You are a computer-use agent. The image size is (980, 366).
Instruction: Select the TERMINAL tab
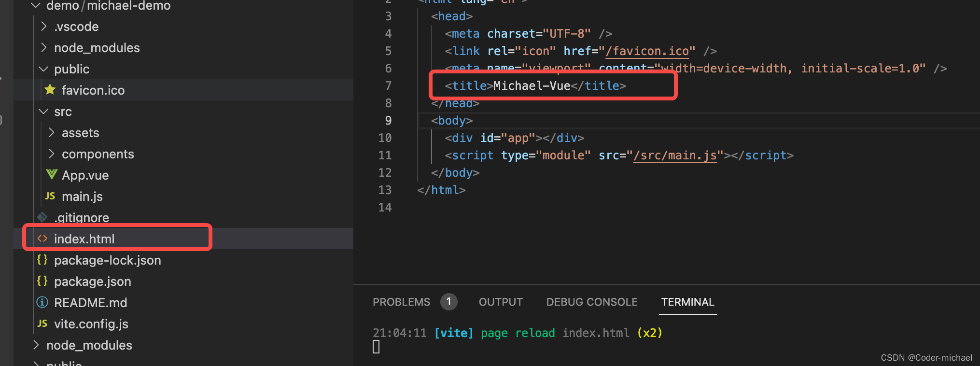click(x=687, y=302)
